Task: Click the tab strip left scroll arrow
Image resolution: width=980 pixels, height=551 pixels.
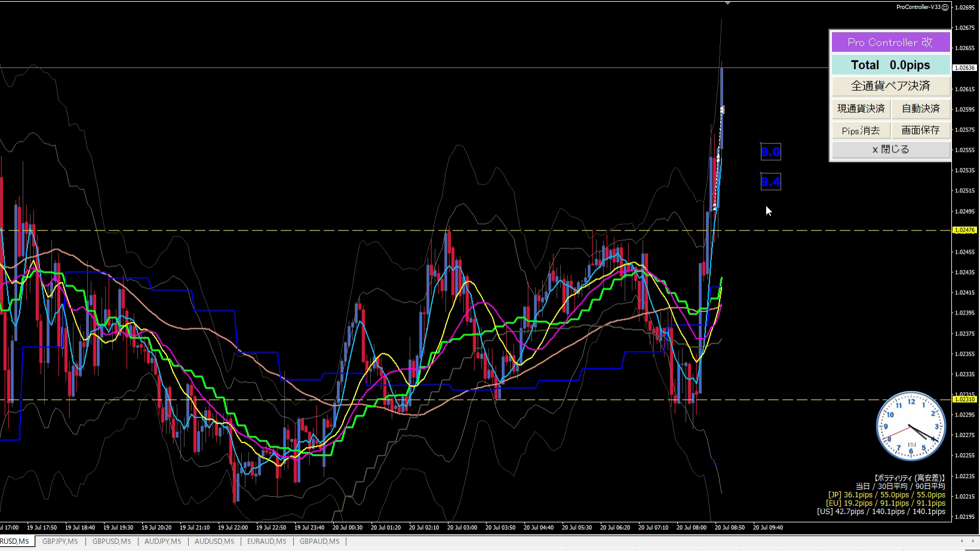Action: click(x=961, y=541)
